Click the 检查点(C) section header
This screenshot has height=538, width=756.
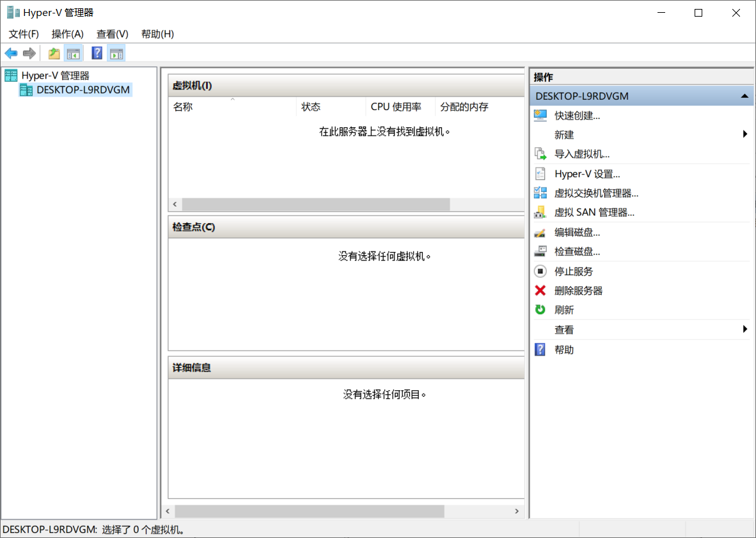coord(346,227)
